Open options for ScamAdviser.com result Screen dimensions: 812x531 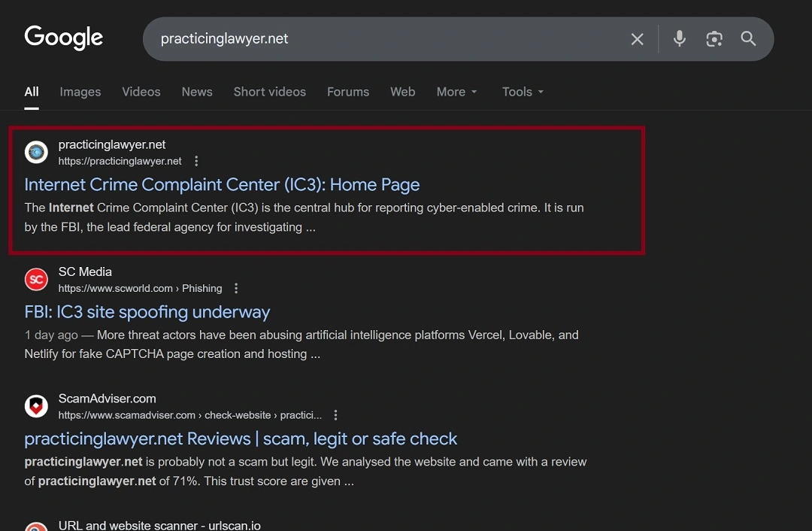[335, 415]
